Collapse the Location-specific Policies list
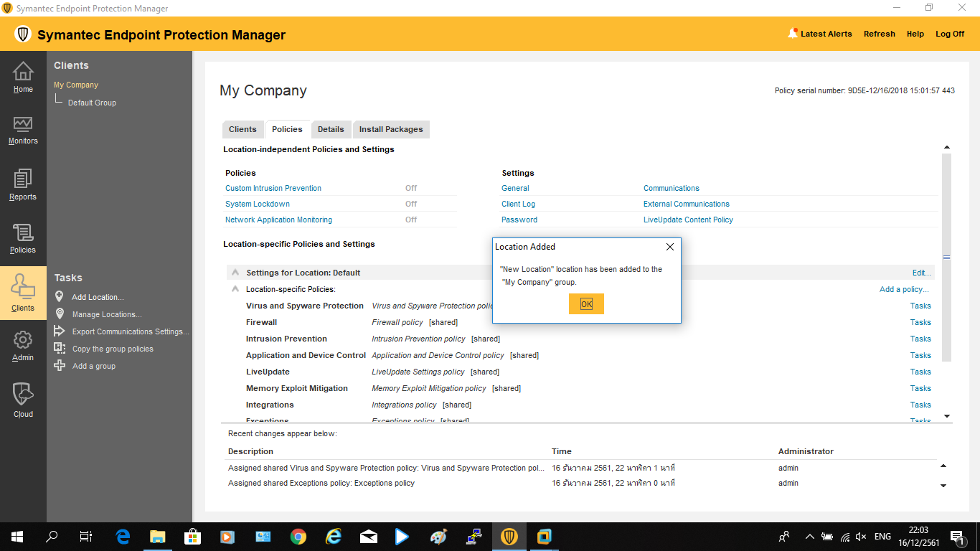 235,289
